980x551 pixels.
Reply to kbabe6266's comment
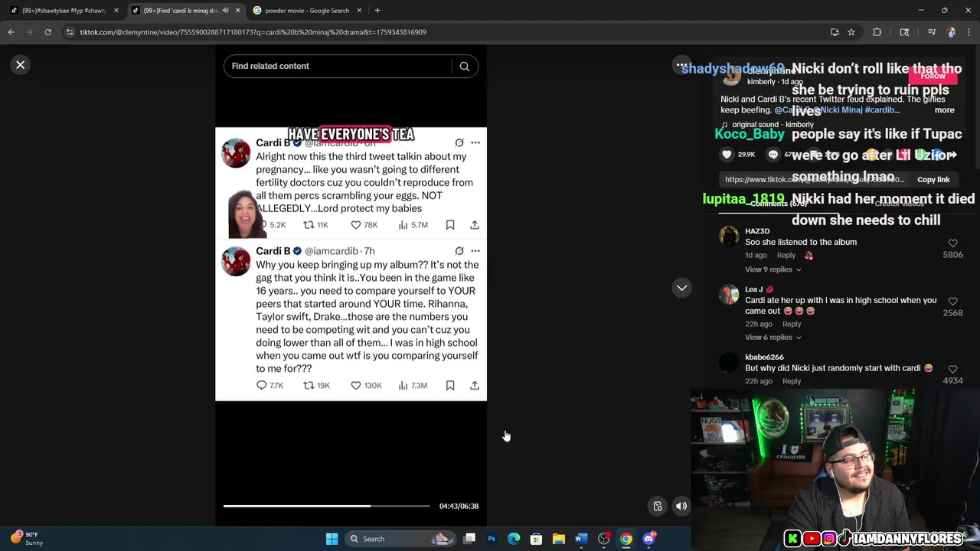792,381
